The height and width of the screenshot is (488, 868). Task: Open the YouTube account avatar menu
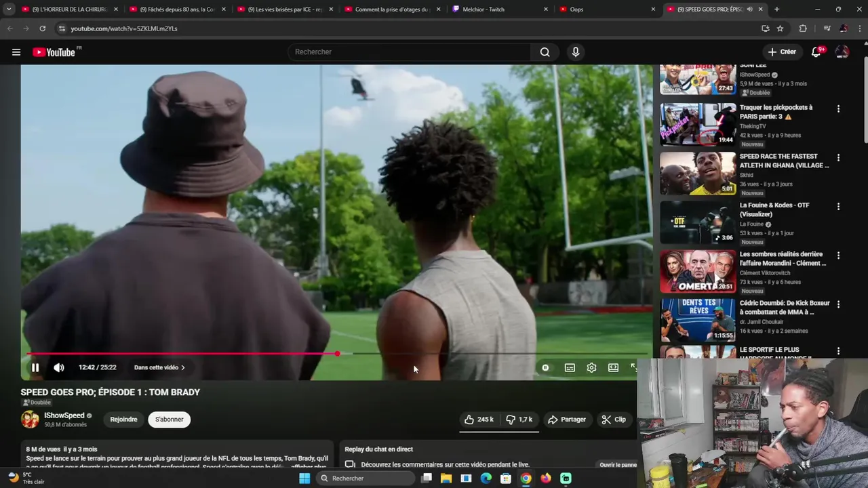coord(842,52)
